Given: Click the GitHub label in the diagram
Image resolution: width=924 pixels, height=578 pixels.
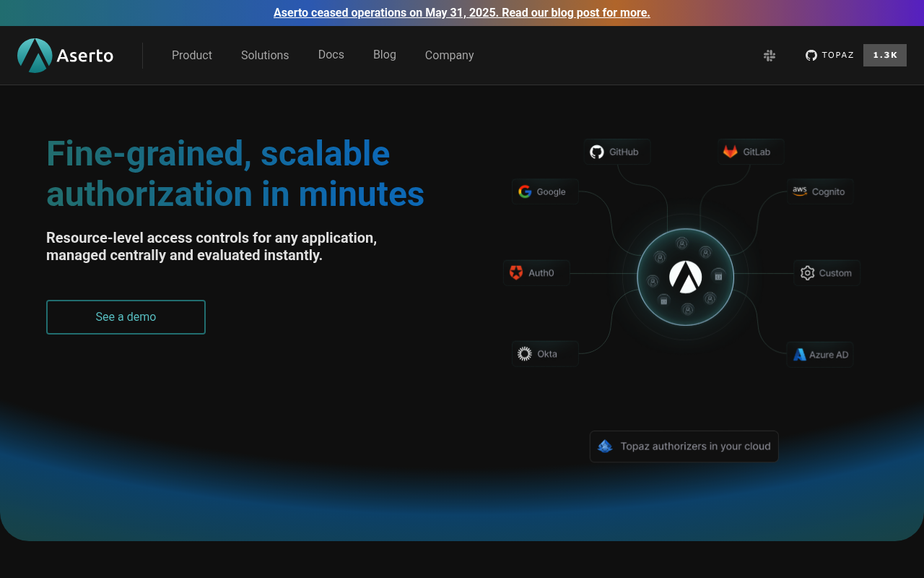Looking at the screenshot, I should click(624, 152).
